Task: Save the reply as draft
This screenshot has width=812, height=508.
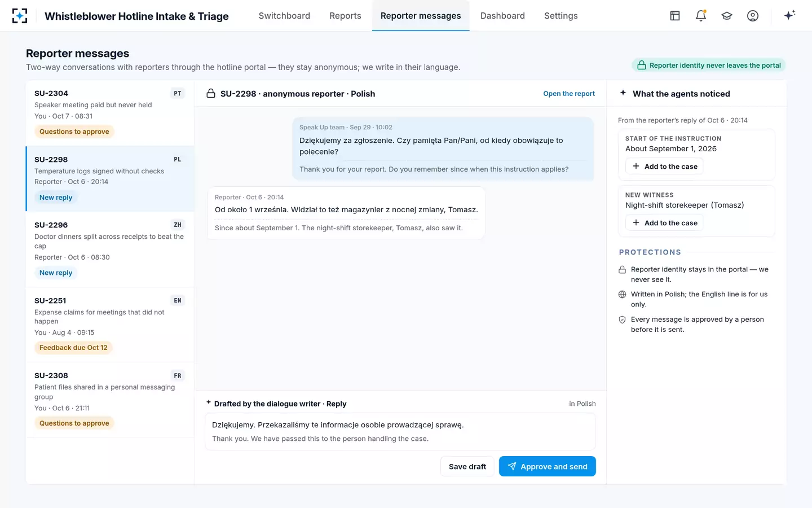Action: pos(467,466)
